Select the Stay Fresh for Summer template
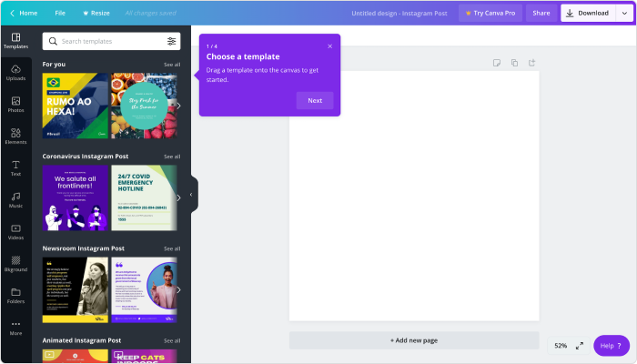 [x=144, y=106]
